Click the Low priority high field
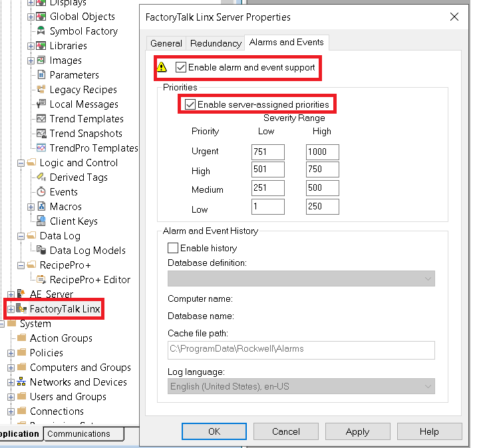The image size is (481, 448). coord(323,207)
